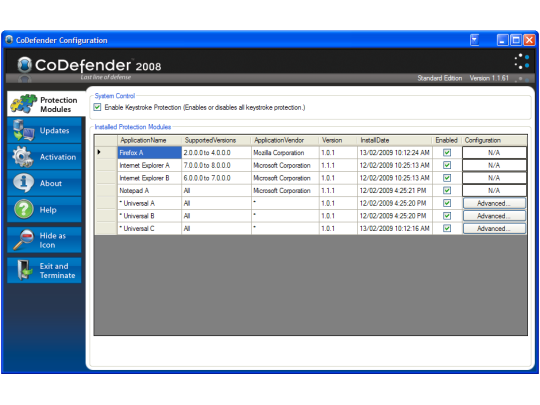Click N/A configuration cell for Notepad A
This screenshot has width=540, height=405.
[494, 190]
